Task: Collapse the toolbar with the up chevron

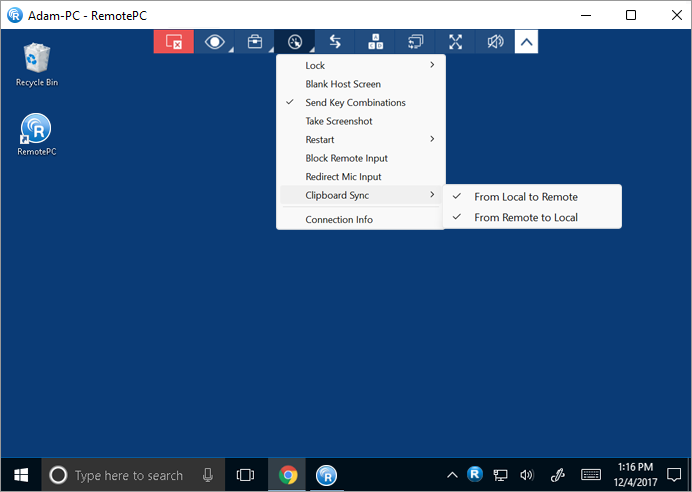Action: point(526,41)
